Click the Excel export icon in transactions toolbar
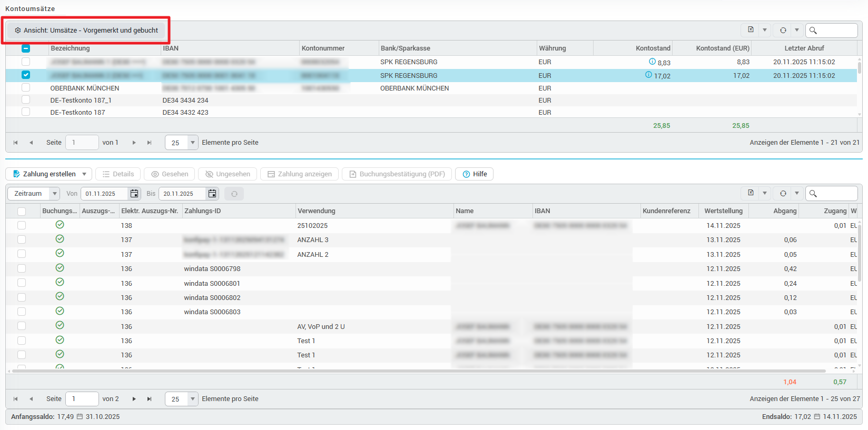868x430 pixels. [x=751, y=193]
